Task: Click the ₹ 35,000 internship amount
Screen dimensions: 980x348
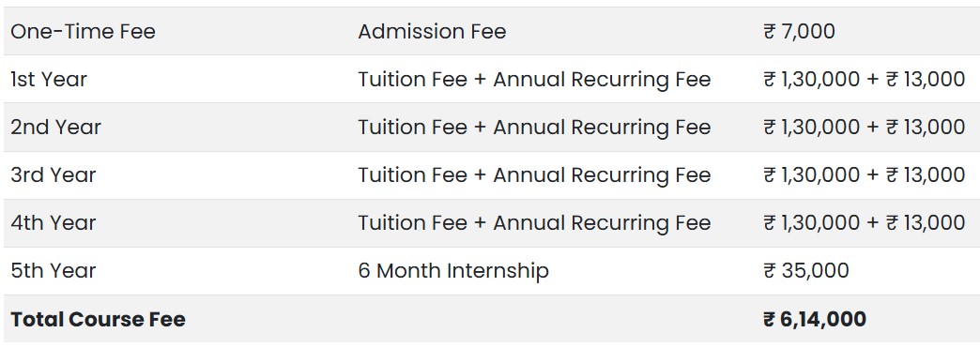Action: (x=806, y=270)
